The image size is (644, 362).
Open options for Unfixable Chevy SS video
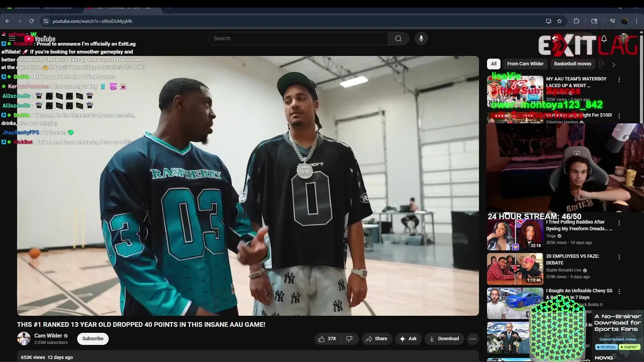tap(619, 291)
